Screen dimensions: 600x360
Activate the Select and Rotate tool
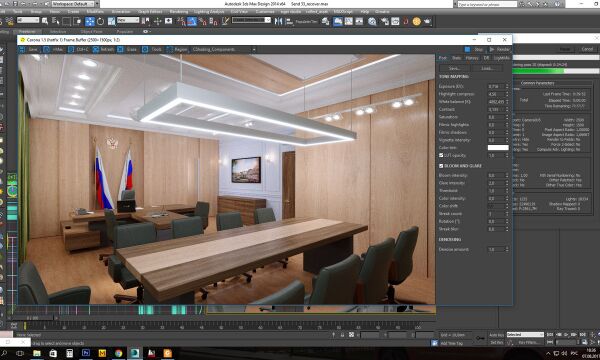[x=101, y=21]
